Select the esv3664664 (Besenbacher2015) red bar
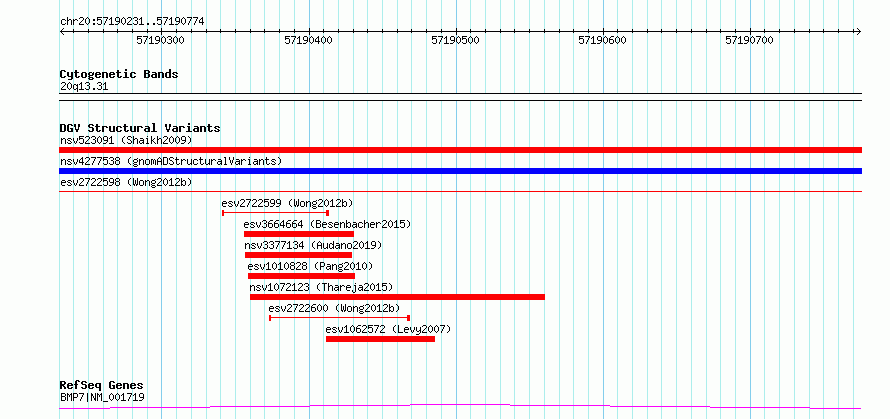 299,234
